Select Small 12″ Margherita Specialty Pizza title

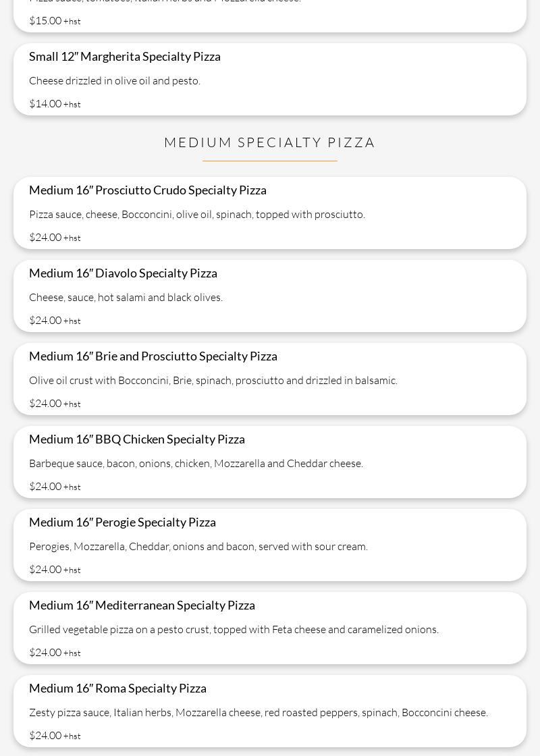(125, 57)
